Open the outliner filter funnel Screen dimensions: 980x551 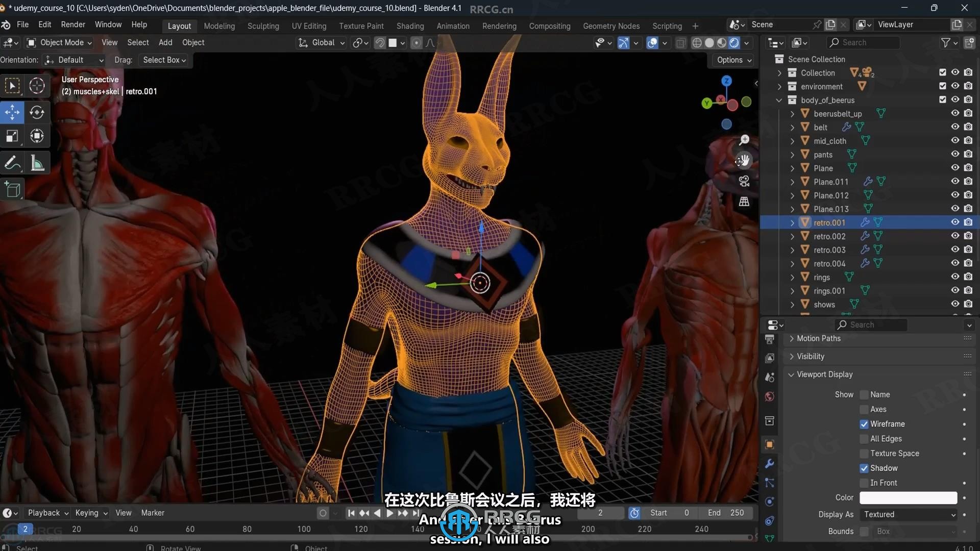pos(946,43)
